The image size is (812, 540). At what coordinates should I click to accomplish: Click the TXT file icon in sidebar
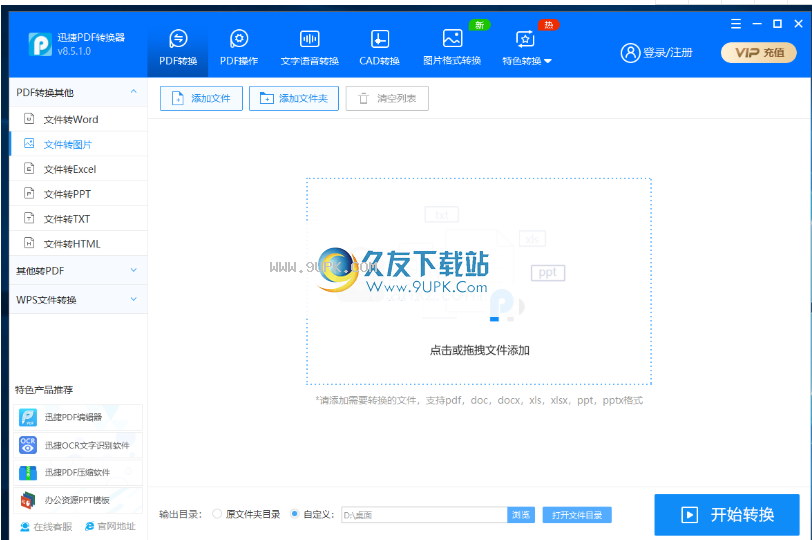pyautogui.click(x=30, y=218)
